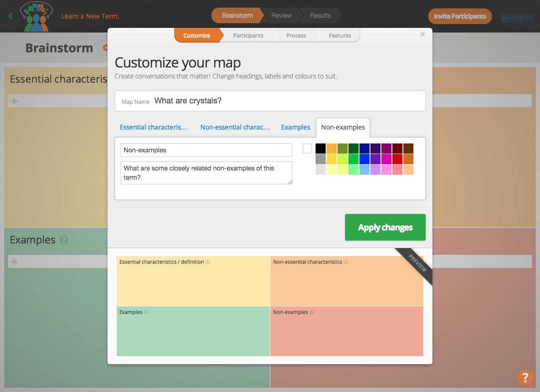Screen dimensions: 540x392
Task: Click the red Non-examples preview quadrant
Action: [347, 331]
